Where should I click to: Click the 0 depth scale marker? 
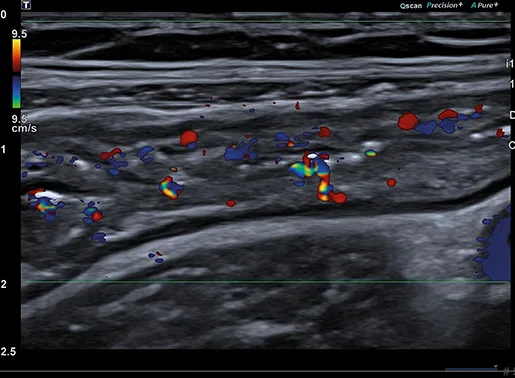(3, 15)
